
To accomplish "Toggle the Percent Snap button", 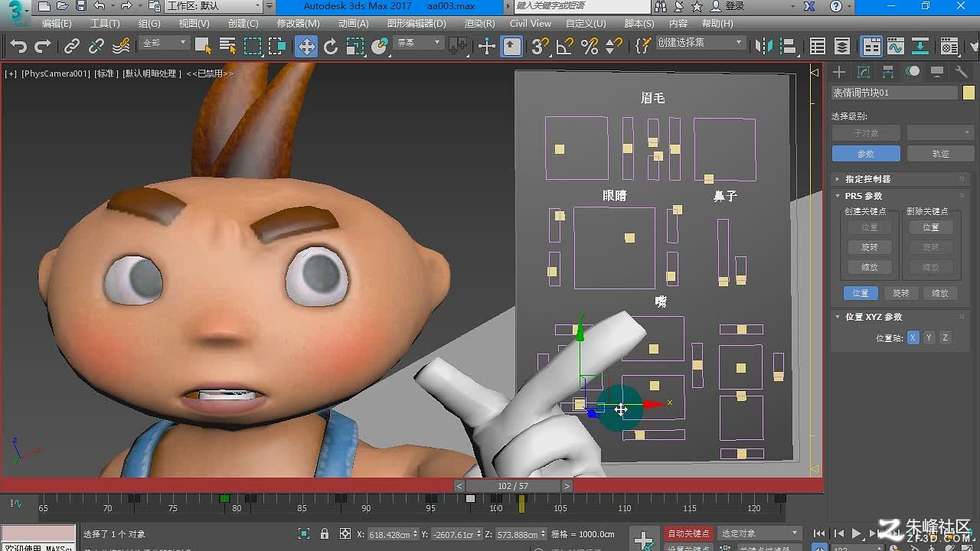I will pos(590,47).
